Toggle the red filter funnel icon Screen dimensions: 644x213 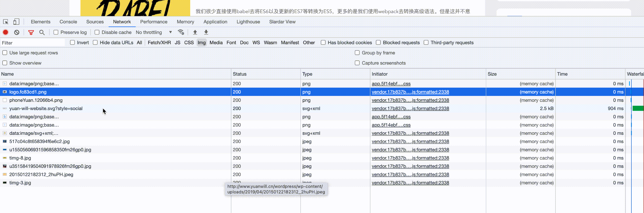pos(31,32)
